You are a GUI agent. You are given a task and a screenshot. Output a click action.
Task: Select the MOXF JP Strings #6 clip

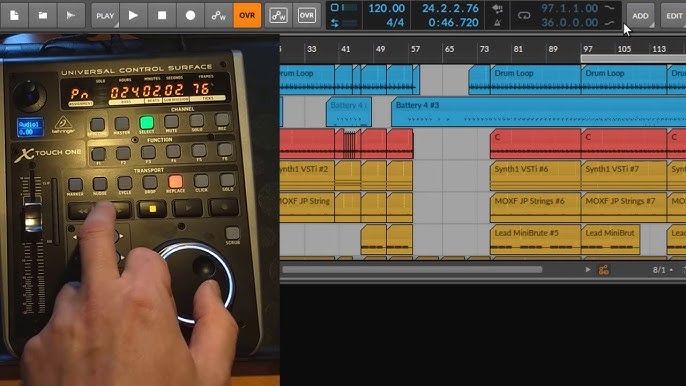pyautogui.click(x=536, y=207)
